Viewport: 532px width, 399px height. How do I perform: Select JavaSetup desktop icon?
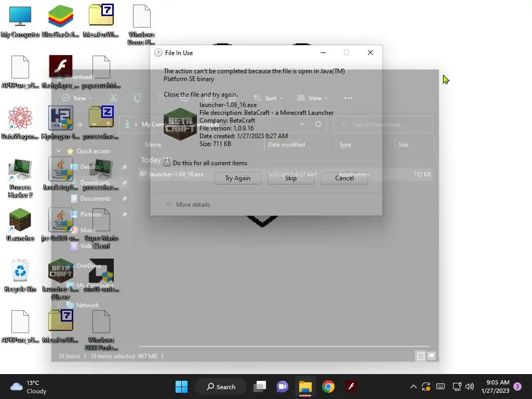pos(60,174)
